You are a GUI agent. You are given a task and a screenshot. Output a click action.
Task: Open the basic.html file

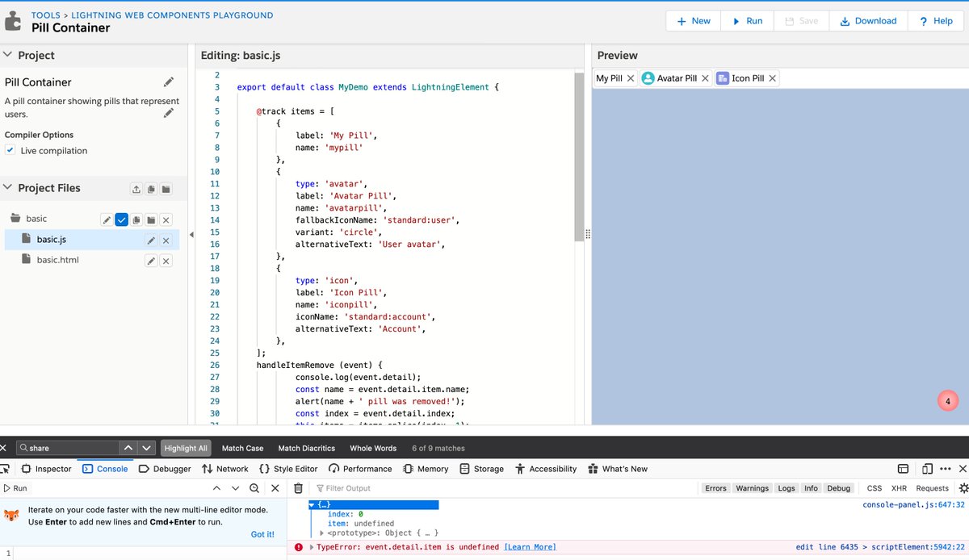[x=57, y=260]
